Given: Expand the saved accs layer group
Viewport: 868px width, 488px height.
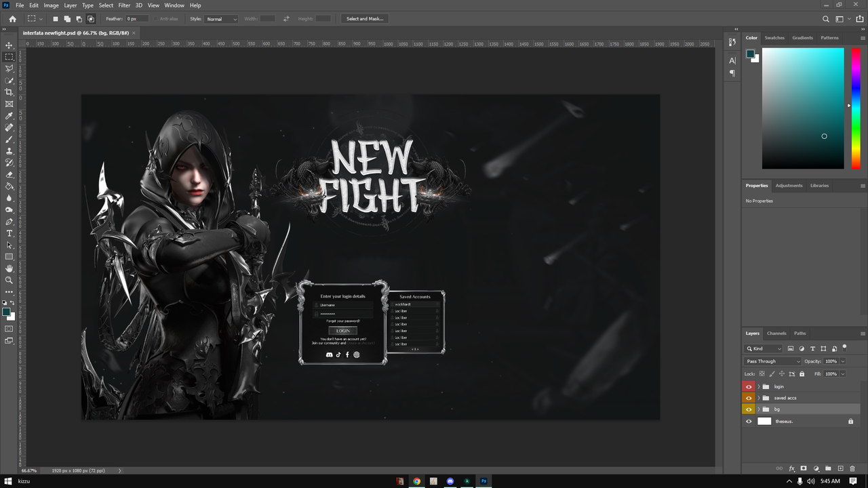Looking at the screenshot, I should [758, 398].
